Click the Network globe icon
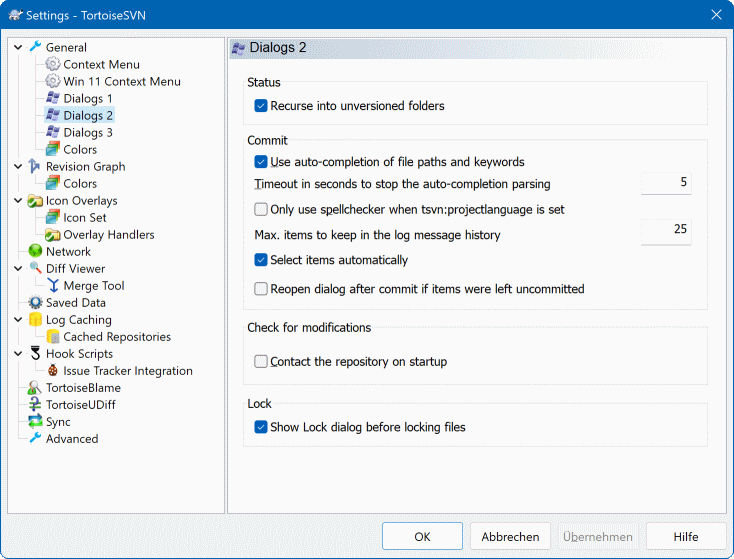This screenshot has width=734, height=559. tap(35, 251)
